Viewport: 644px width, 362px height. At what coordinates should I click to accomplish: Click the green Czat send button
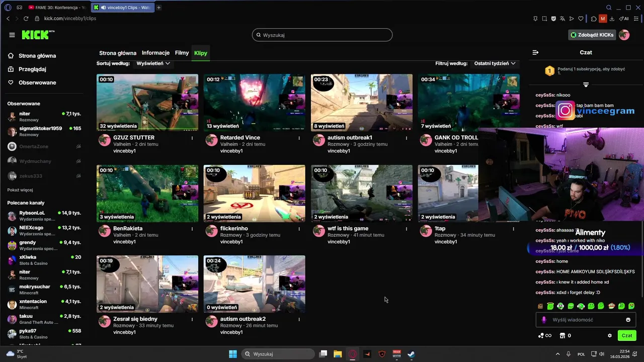point(627,335)
